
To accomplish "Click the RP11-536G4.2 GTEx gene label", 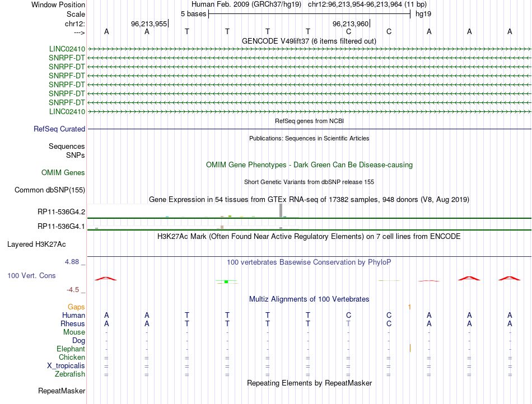I will coord(61,212).
